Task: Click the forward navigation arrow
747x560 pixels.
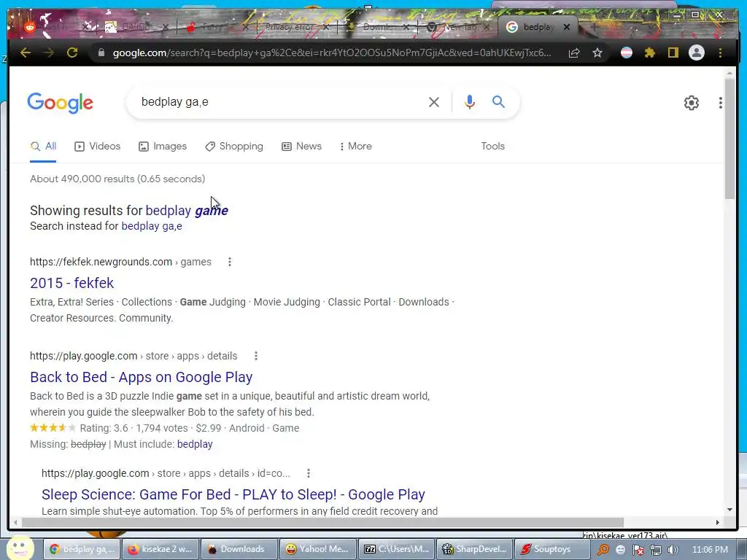Action: 49,52
